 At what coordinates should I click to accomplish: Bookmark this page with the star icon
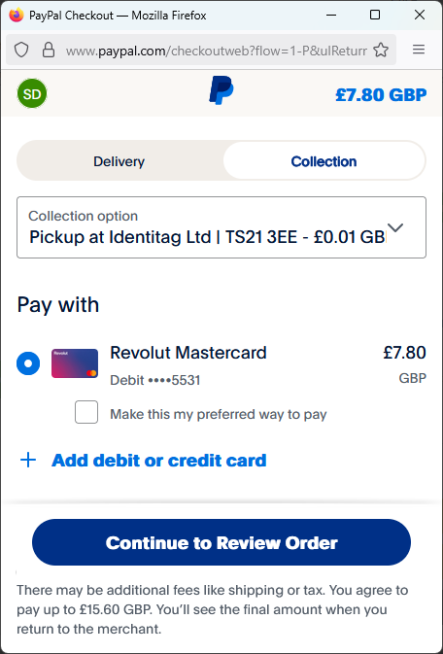point(380,50)
